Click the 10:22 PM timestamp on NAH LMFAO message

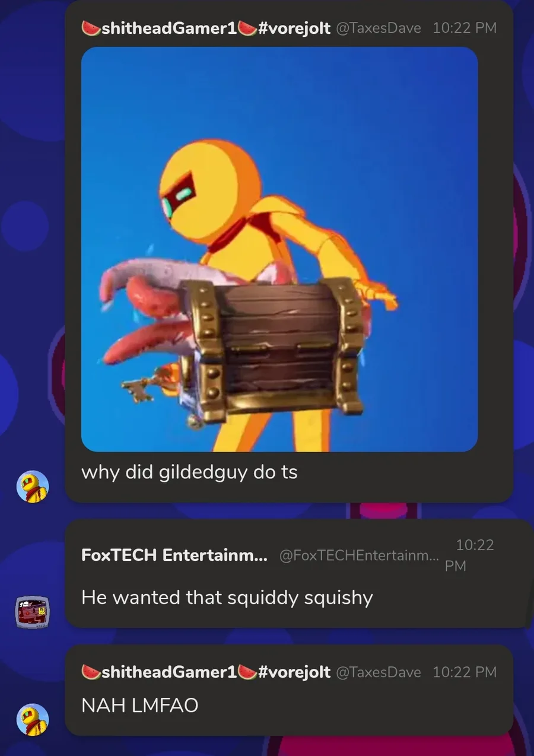pos(465,672)
